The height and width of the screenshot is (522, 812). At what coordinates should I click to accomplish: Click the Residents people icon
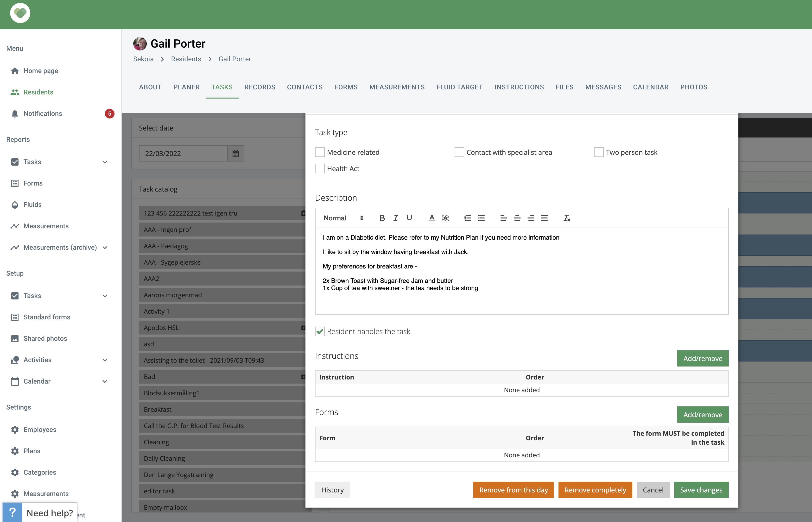pyautogui.click(x=15, y=92)
